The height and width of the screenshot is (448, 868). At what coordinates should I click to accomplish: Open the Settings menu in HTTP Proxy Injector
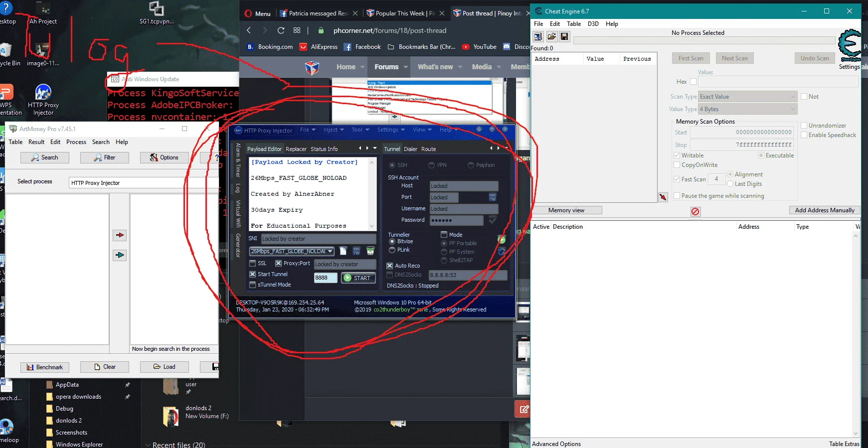point(390,130)
